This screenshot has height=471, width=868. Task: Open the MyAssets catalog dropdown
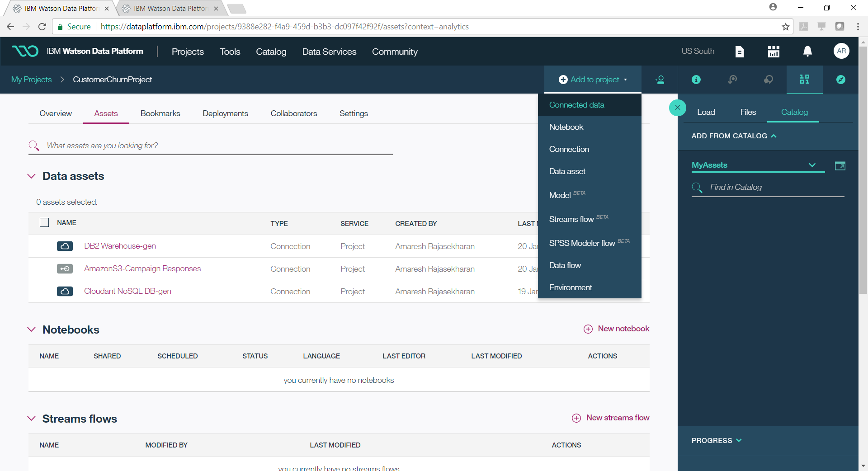tap(758, 165)
